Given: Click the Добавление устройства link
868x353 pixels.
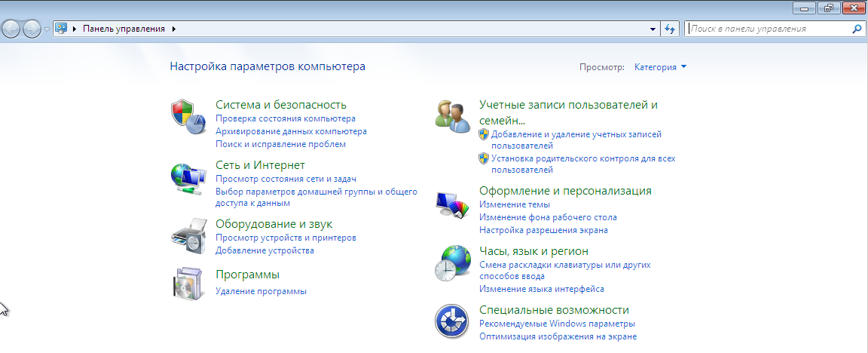Looking at the screenshot, I should [264, 250].
